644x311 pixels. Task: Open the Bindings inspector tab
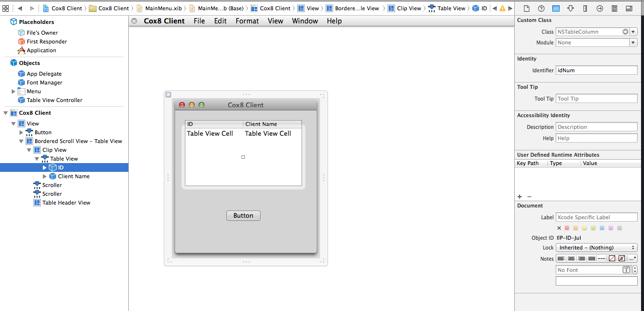(x=614, y=8)
